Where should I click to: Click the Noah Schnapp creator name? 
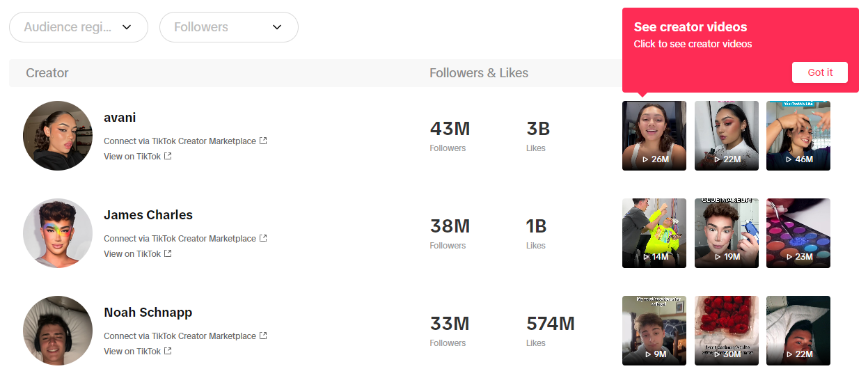(148, 313)
